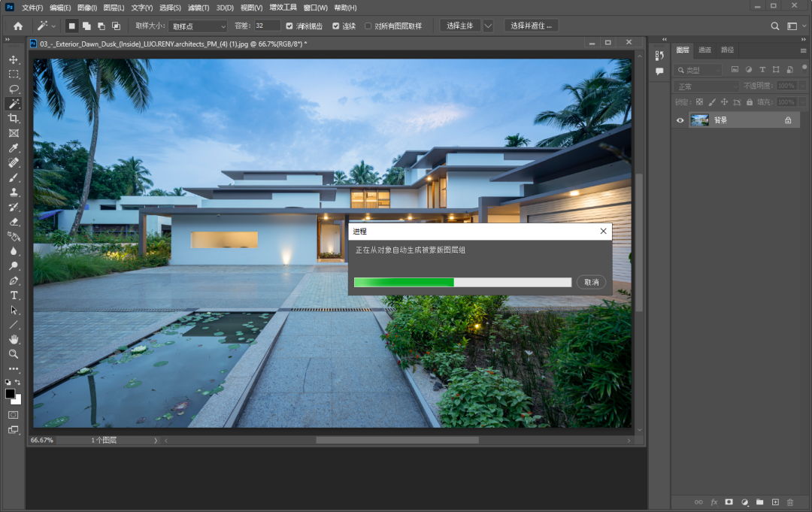
Task: Select the Blur tool
Action: (x=14, y=251)
